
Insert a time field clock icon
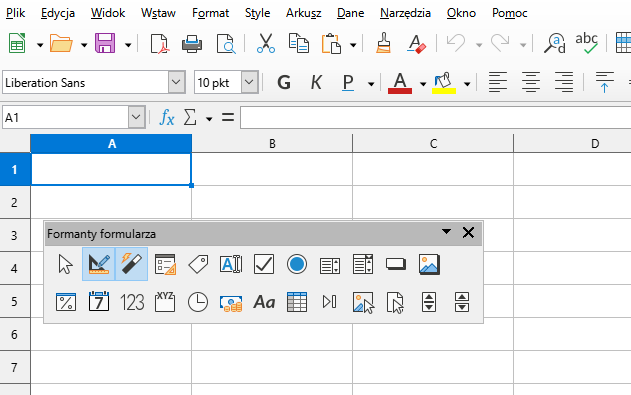pos(198,302)
